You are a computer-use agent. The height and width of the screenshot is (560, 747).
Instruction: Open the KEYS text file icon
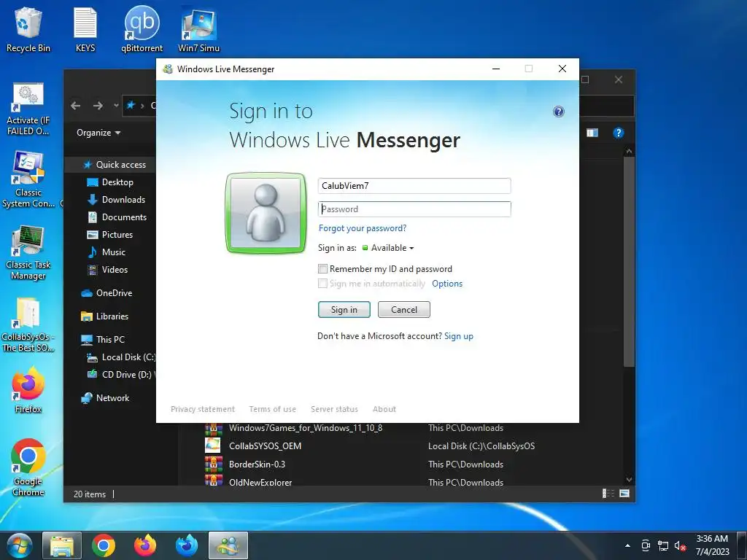click(85, 29)
